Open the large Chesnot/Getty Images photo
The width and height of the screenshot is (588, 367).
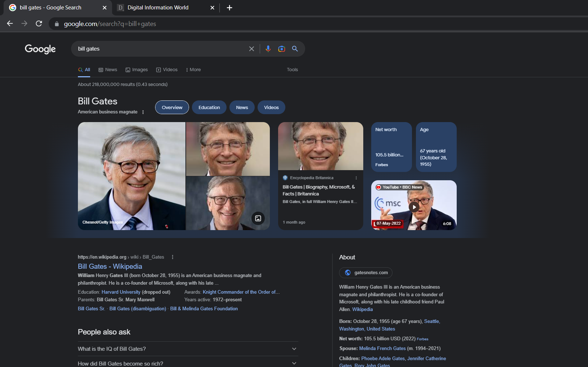132,176
